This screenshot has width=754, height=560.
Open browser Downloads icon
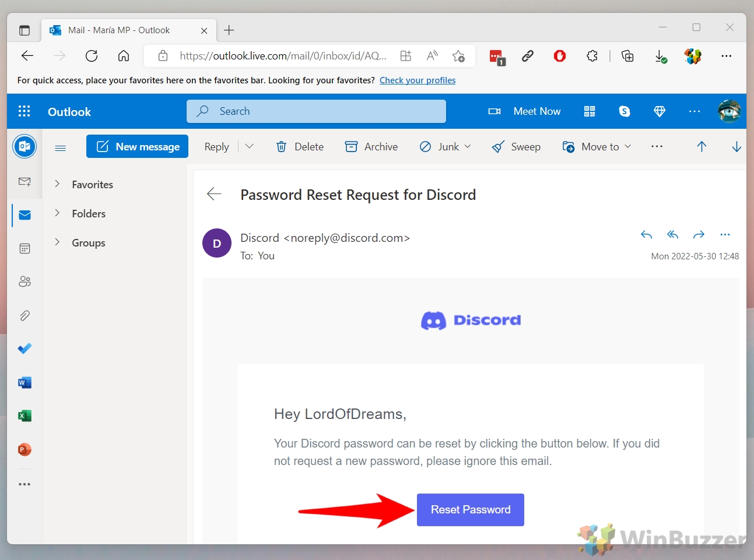coord(661,56)
